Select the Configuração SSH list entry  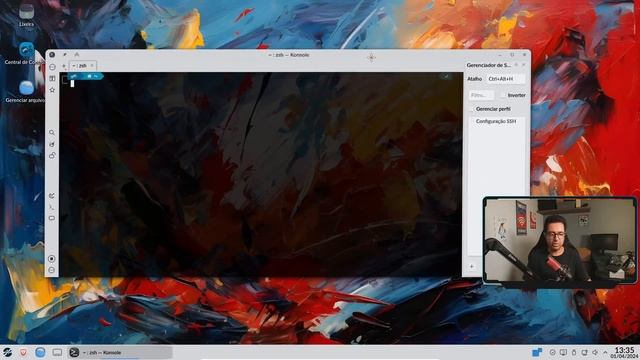[496, 121]
